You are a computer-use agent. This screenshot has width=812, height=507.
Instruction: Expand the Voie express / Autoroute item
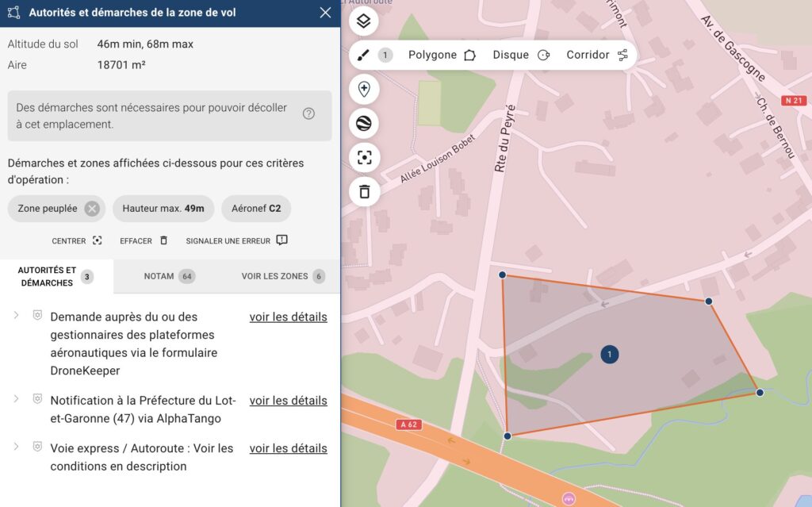(16, 447)
